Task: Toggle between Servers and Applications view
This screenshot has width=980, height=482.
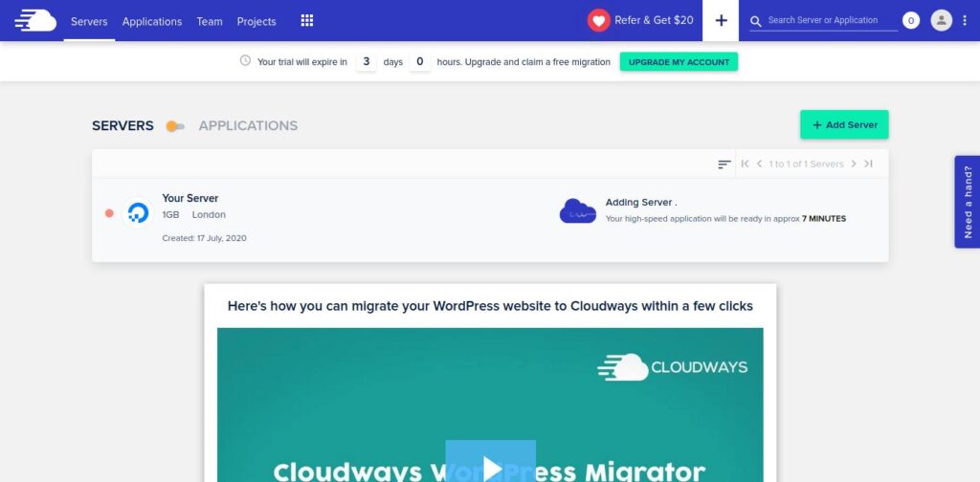Action: pyautogui.click(x=175, y=126)
